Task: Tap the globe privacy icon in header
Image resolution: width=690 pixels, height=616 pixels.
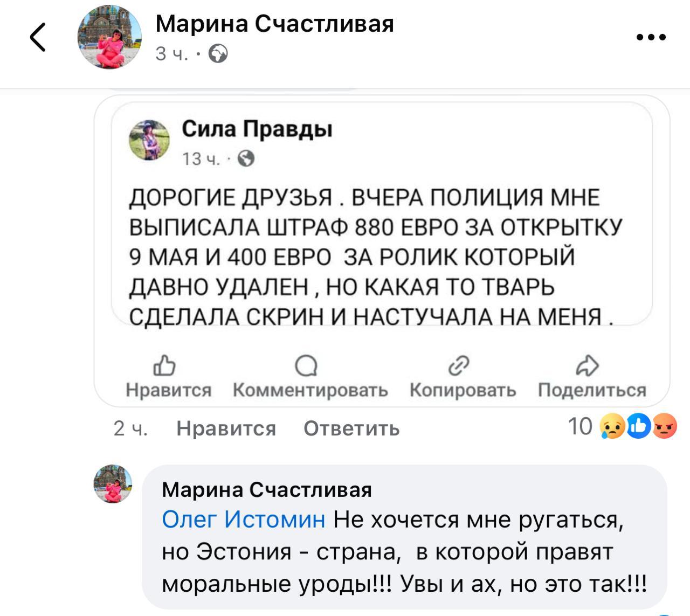Action: 218,54
